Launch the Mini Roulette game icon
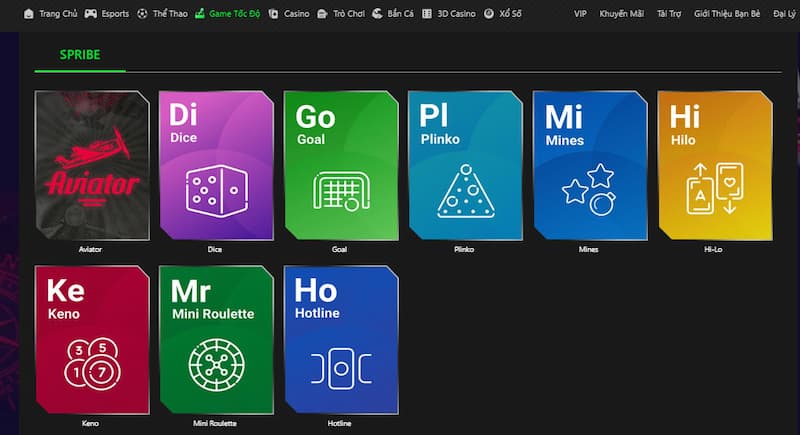 point(216,340)
